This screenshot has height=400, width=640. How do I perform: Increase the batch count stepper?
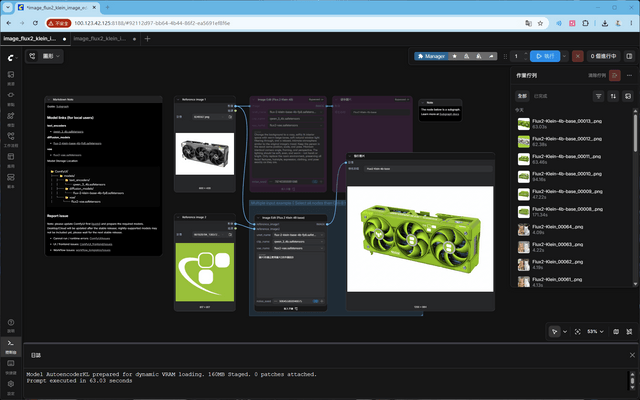[525, 53]
